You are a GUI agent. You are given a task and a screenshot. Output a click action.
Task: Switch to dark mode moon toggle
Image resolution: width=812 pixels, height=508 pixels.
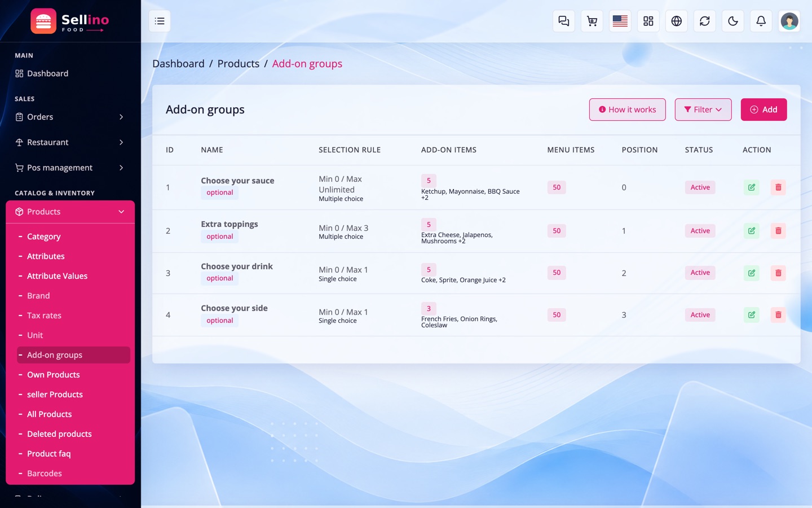pyautogui.click(x=733, y=21)
